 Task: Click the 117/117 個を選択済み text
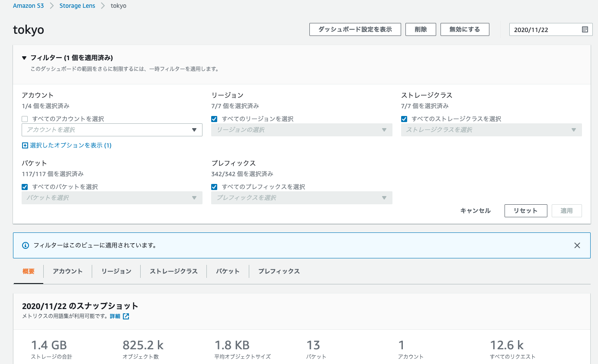[x=53, y=174]
